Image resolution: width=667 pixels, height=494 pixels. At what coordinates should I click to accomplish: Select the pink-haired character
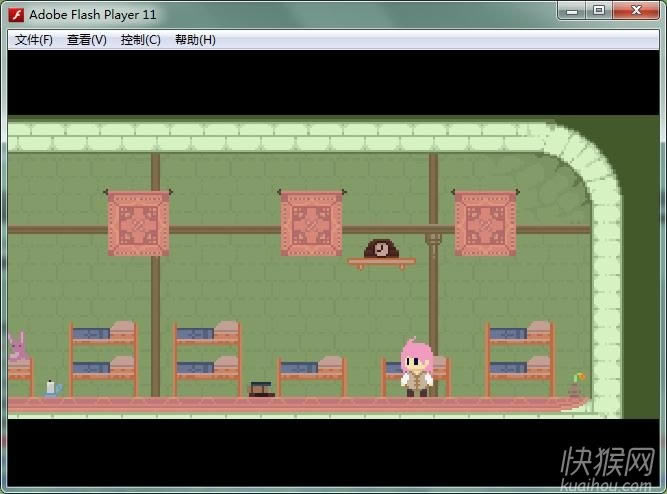416,368
